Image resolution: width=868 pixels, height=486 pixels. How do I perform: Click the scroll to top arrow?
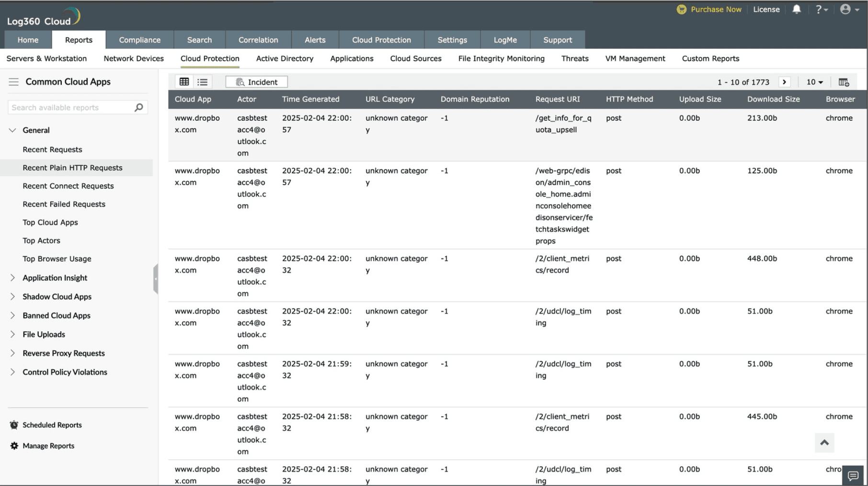(x=824, y=442)
